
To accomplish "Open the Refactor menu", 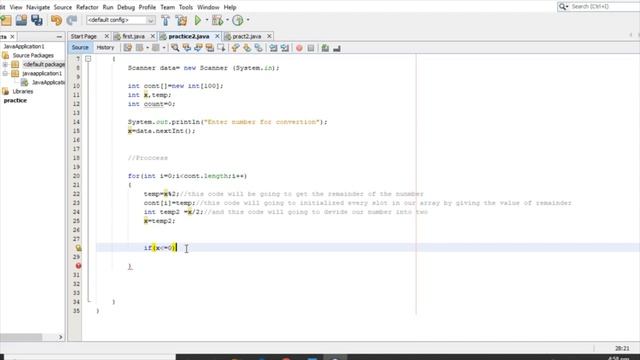I will click(87, 7).
